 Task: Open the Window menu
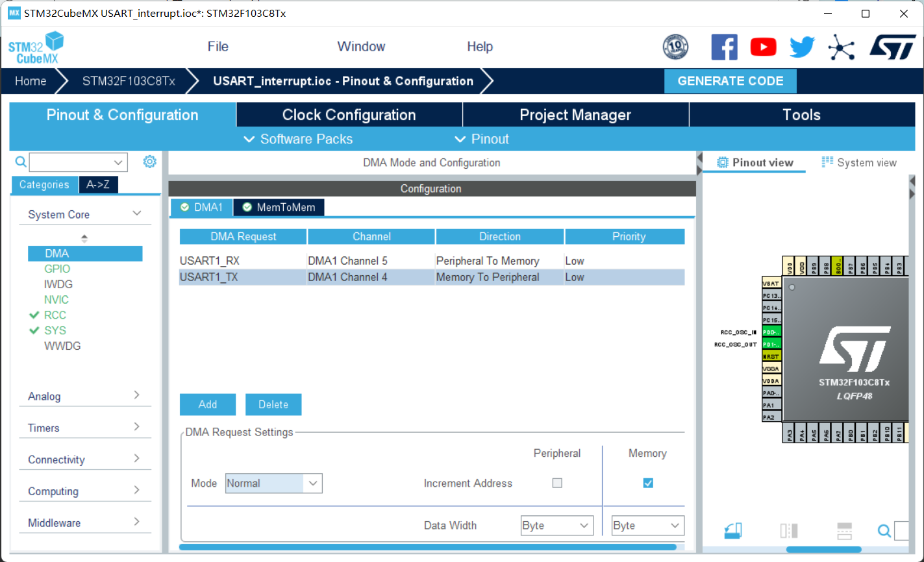coord(361,47)
